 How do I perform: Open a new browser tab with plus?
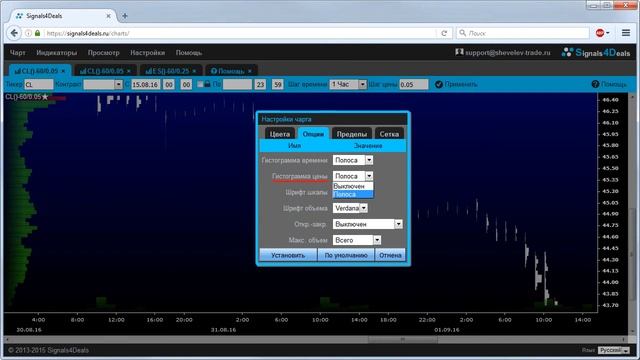(x=125, y=16)
